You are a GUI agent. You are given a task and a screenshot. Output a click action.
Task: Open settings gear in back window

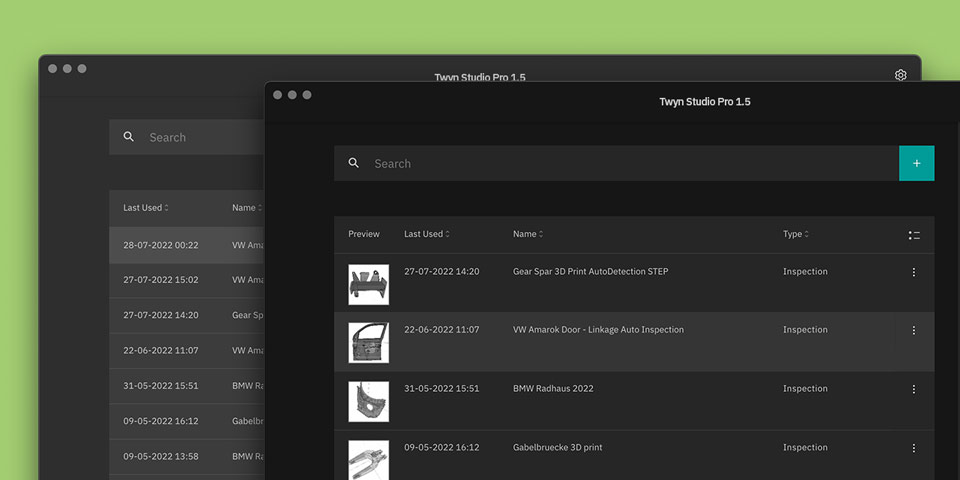tap(900, 75)
